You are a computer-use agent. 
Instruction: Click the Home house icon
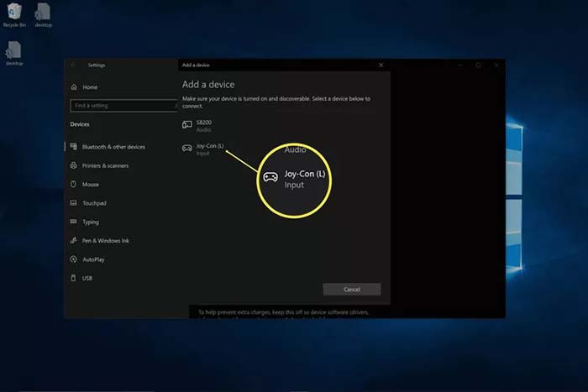click(x=74, y=87)
